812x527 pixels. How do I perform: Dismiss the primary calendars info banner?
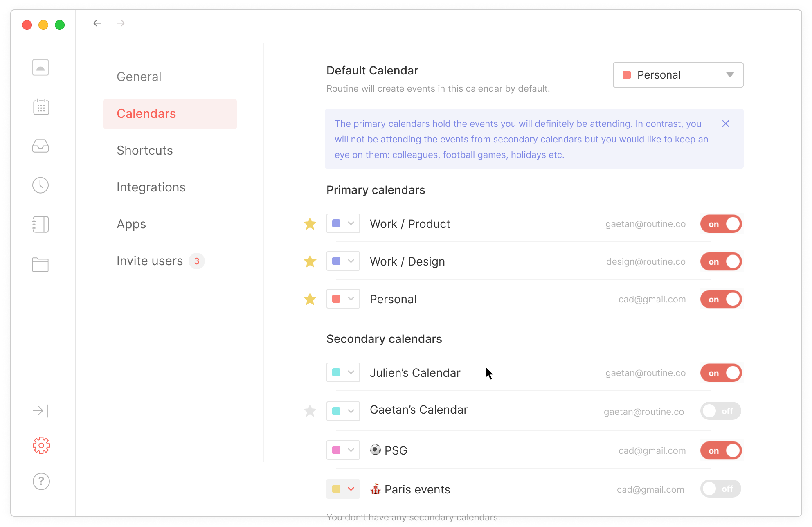pos(726,124)
